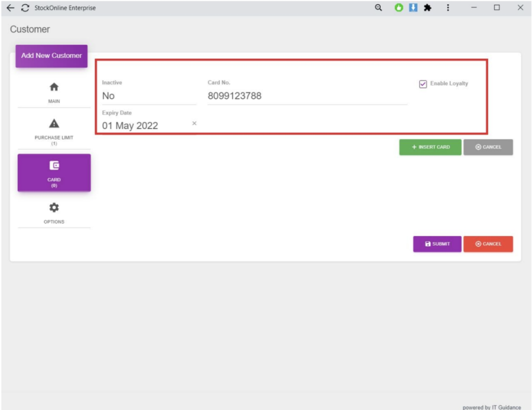Click the blue download extension icon
The image size is (532, 410).
coord(413,8)
